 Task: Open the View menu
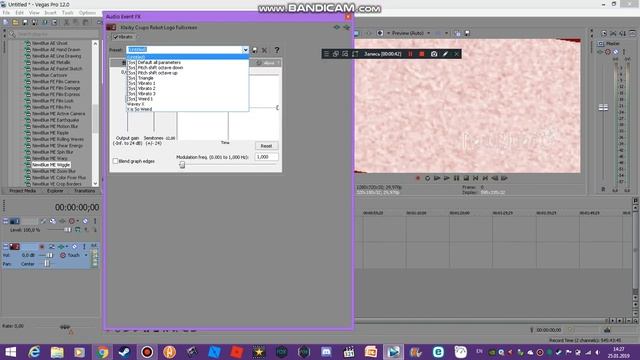coord(34,13)
